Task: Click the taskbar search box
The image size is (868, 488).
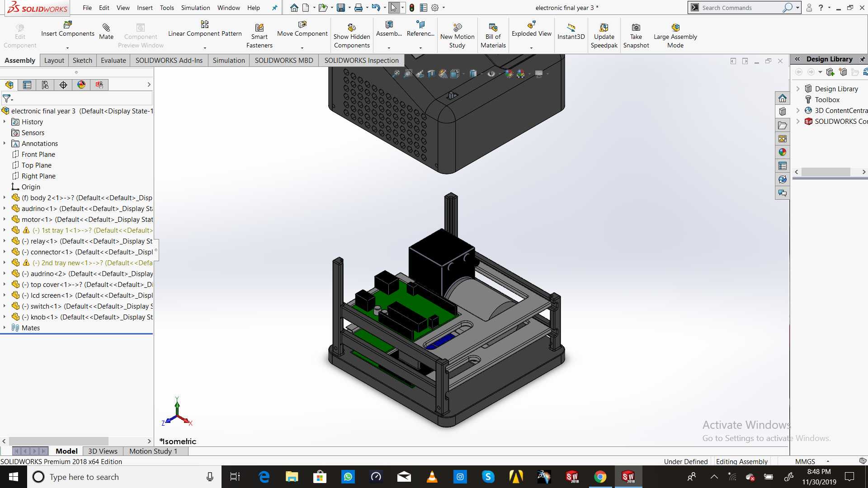Action: [x=124, y=477]
